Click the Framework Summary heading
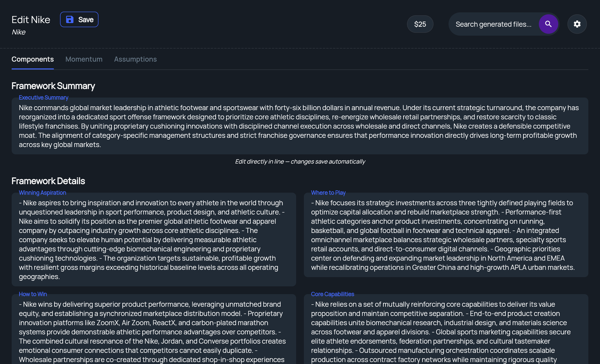The width and height of the screenshot is (600, 364). pos(53,86)
